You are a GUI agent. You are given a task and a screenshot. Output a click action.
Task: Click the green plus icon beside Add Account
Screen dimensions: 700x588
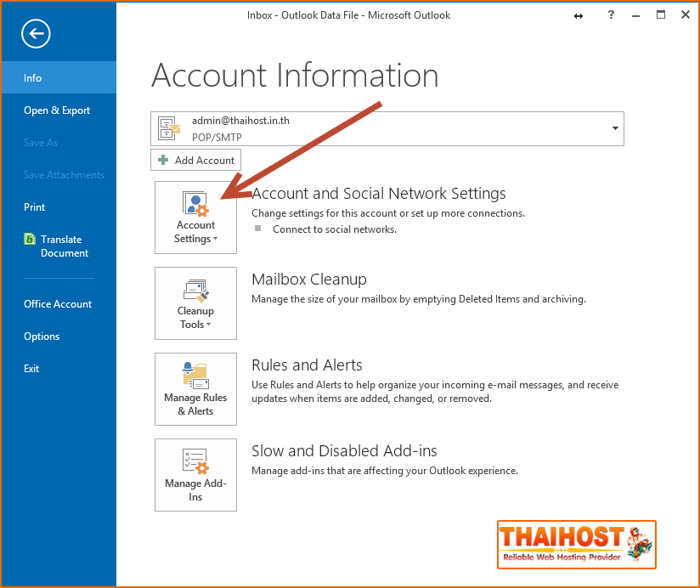[163, 160]
